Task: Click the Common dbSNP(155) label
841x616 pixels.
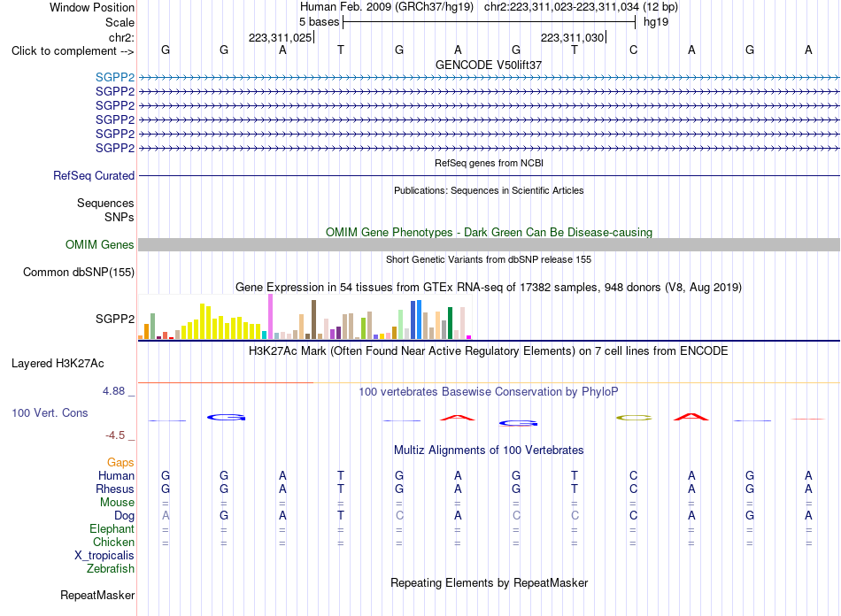Action: coord(79,273)
